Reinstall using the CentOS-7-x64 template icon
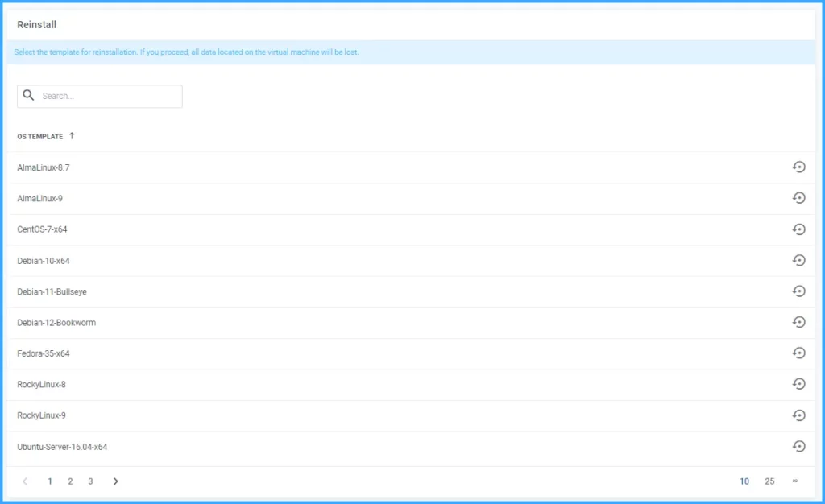The width and height of the screenshot is (825, 504). coord(798,229)
